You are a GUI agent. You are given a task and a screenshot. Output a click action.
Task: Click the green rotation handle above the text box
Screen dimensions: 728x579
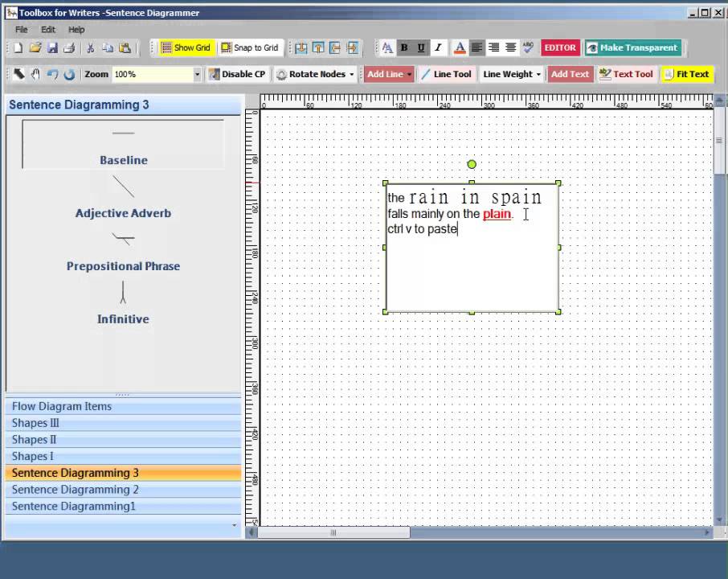click(x=472, y=165)
